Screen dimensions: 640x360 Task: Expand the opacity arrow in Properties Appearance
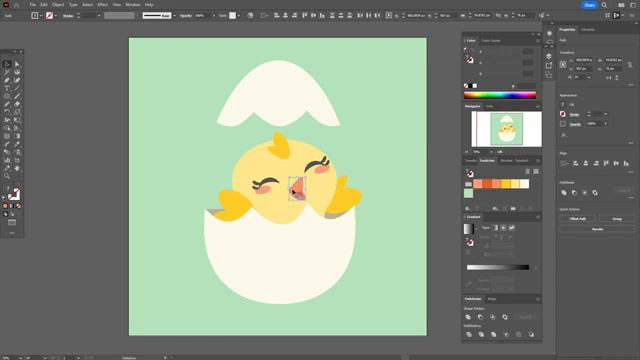coord(606,124)
